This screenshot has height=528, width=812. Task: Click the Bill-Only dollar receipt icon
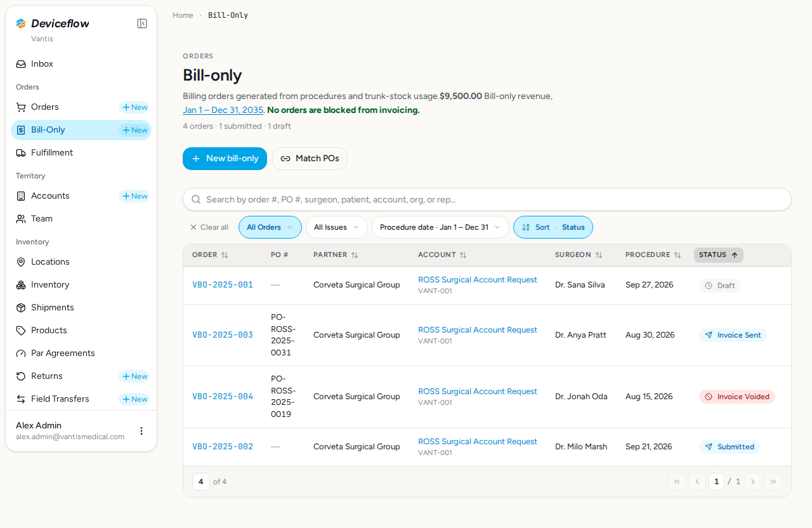(21, 130)
